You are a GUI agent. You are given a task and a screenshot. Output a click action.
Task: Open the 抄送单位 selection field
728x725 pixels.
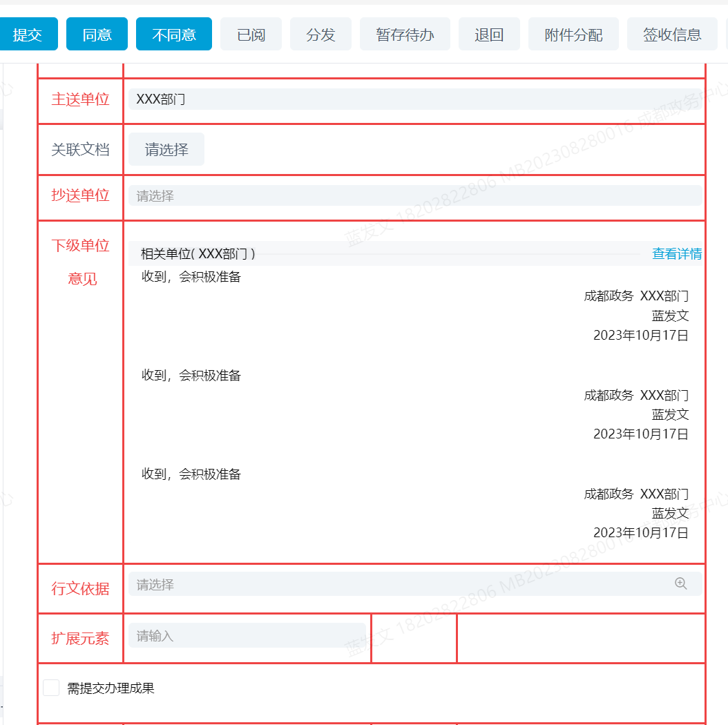[415, 196]
